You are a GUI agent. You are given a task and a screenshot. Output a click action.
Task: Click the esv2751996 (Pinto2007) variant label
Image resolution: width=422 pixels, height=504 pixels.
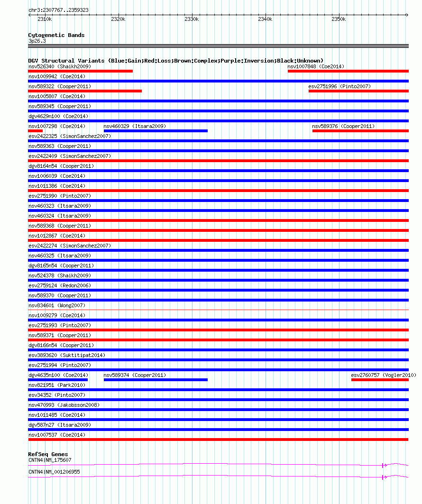tap(339, 86)
